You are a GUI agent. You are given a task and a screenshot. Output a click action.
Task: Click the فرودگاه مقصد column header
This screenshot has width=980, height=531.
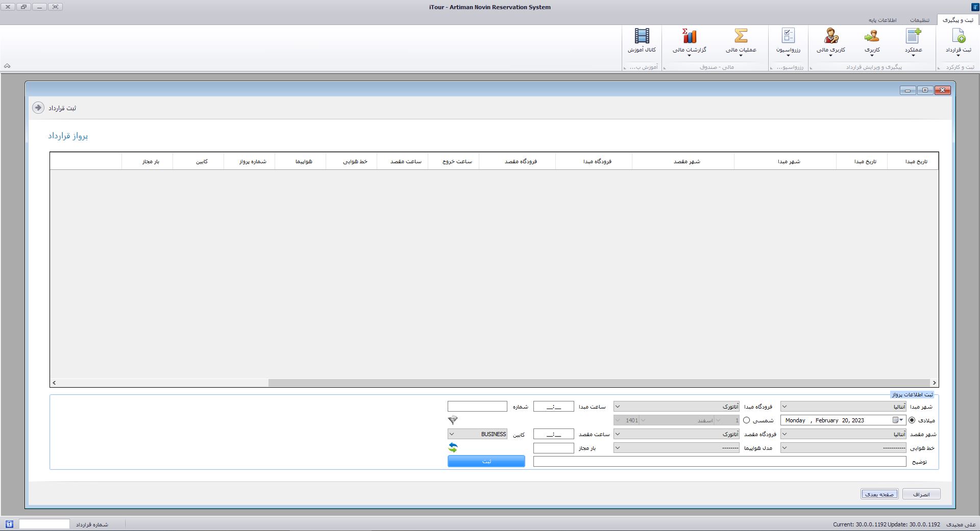click(517, 161)
